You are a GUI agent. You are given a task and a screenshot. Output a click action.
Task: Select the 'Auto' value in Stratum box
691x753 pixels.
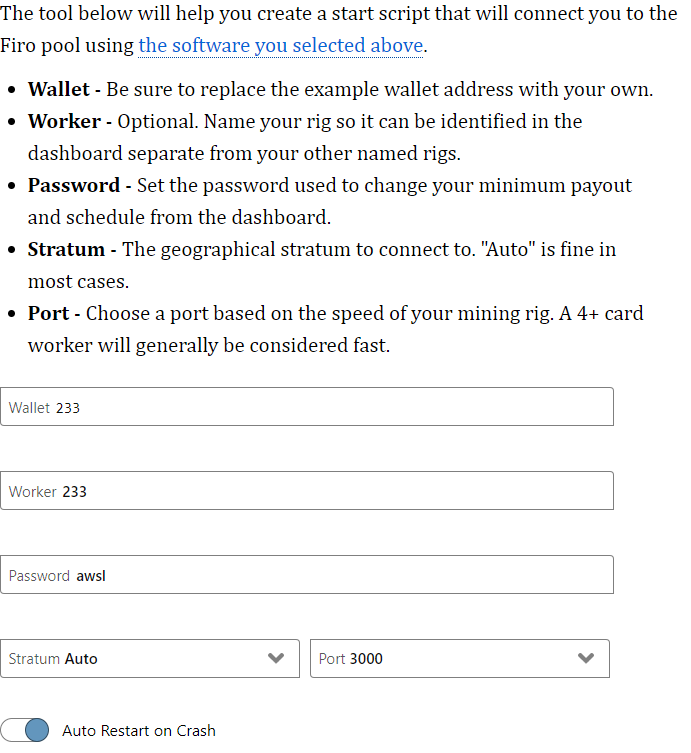click(x=81, y=659)
